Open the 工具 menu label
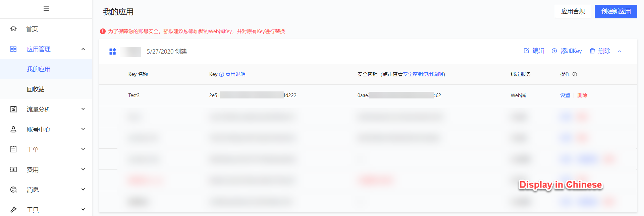Image resolution: width=644 pixels, height=216 pixels. coord(33,210)
